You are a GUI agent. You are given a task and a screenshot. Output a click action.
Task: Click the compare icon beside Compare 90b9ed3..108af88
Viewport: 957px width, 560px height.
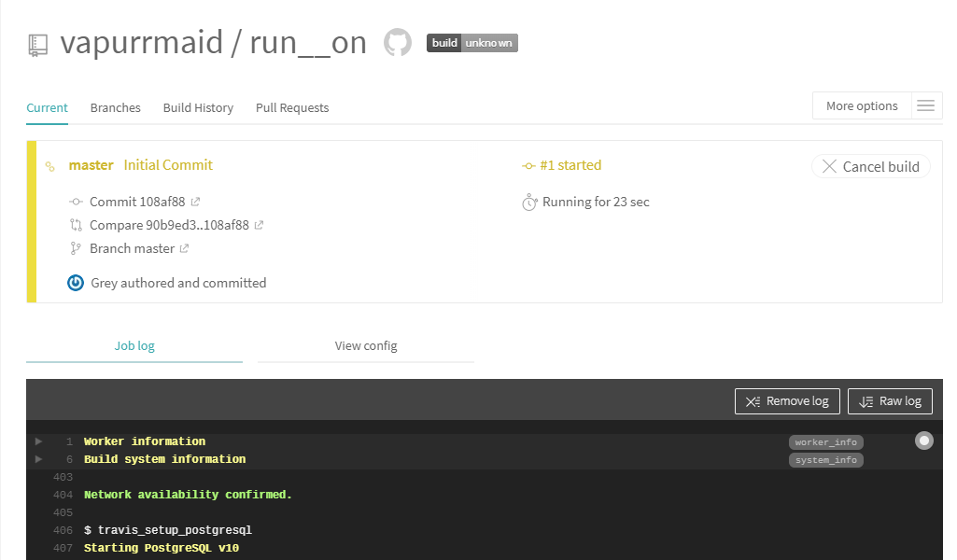(76, 225)
